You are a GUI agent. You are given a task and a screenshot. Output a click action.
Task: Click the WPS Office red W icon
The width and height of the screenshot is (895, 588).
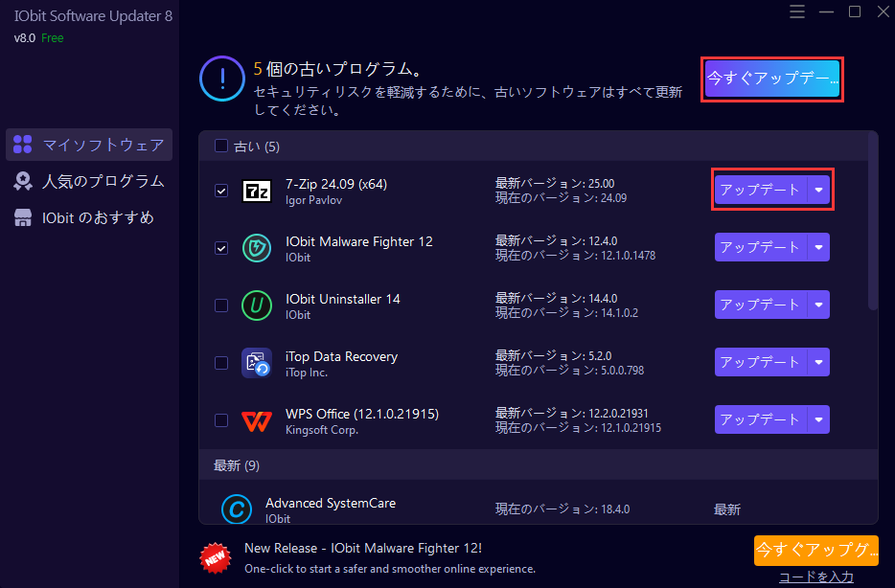point(257,421)
